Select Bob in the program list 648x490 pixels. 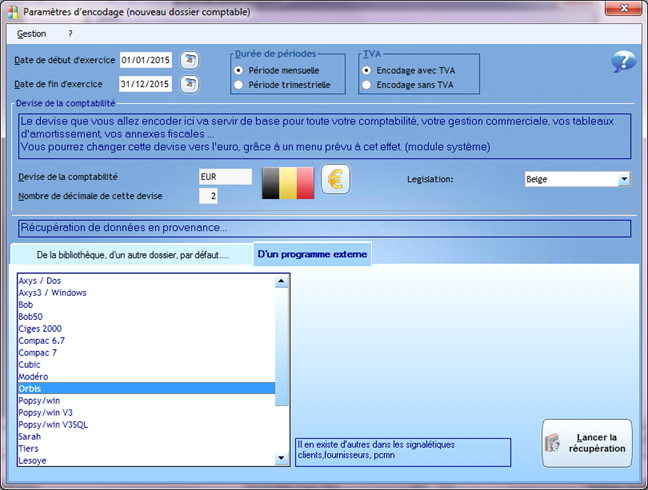point(147,304)
